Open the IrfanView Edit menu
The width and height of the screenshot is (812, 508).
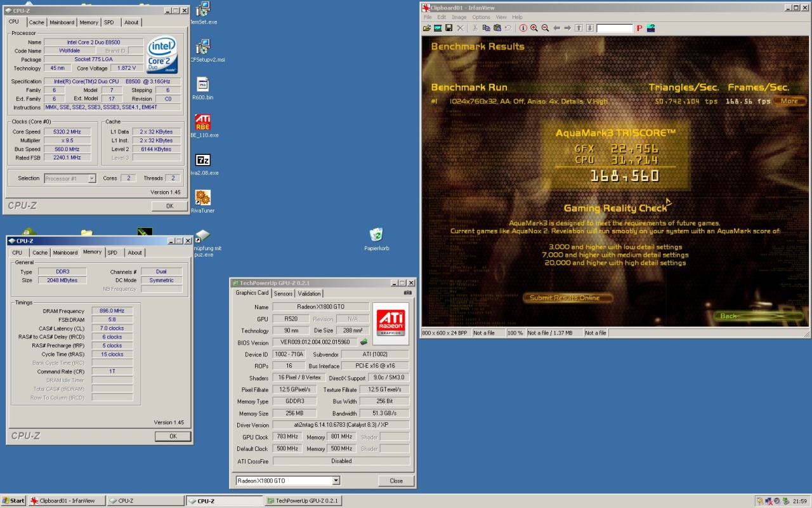point(442,17)
